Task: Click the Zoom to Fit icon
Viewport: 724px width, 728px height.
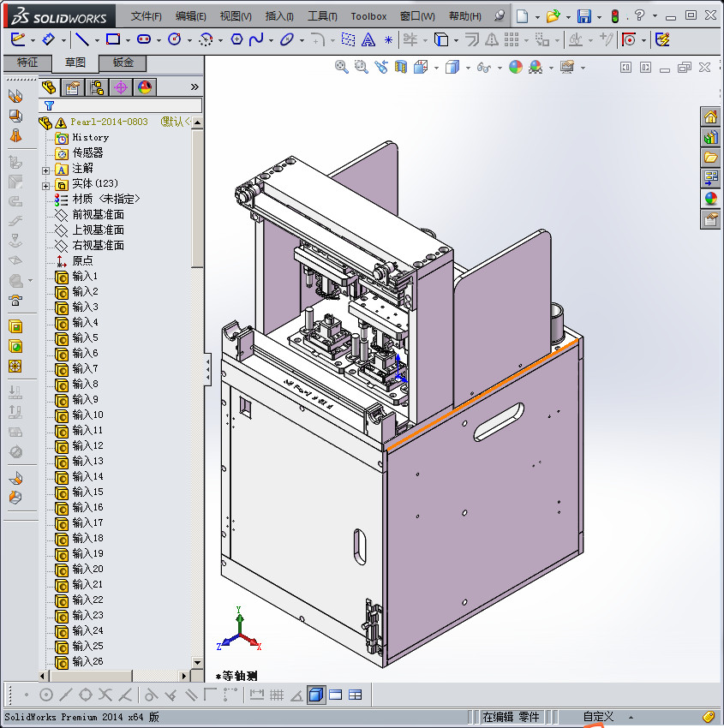Action: pyautogui.click(x=341, y=67)
